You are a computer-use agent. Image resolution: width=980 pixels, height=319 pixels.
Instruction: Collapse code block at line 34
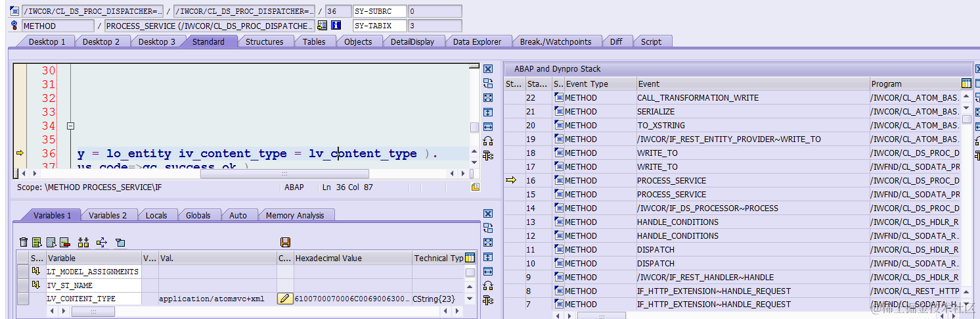click(70, 126)
